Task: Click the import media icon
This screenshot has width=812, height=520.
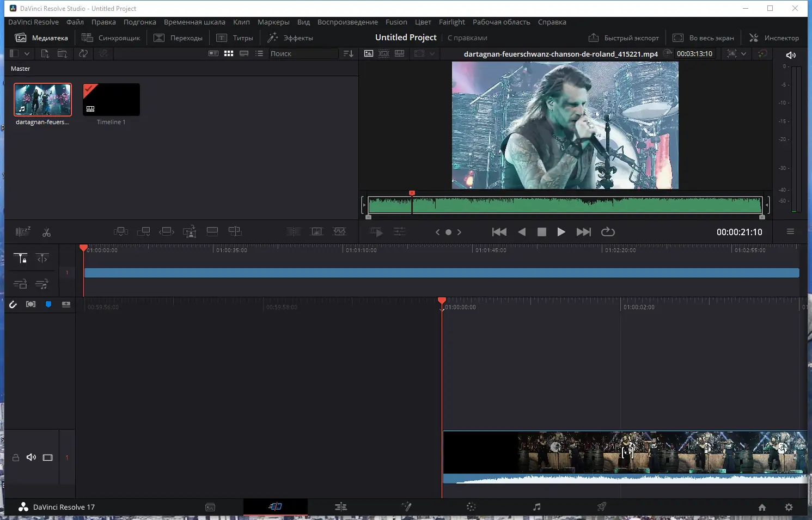Action: click(x=45, y=53)
